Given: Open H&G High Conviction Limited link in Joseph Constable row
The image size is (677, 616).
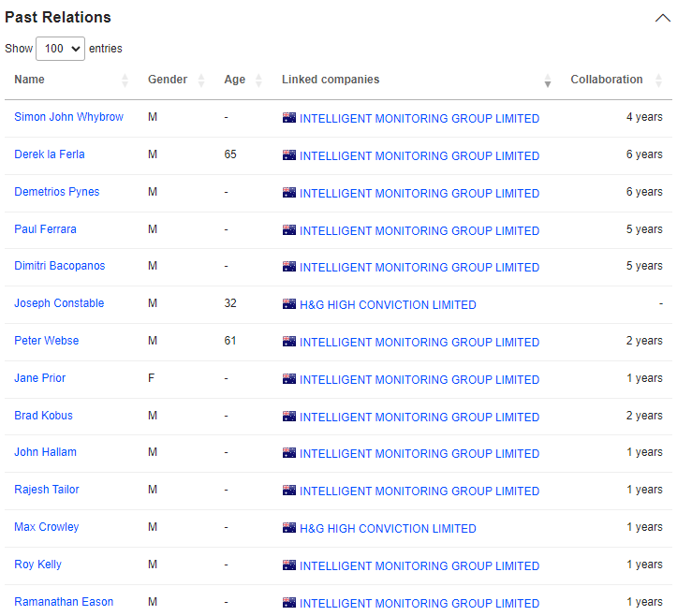Looking at the screenshot, I should (x=388, y=305).
